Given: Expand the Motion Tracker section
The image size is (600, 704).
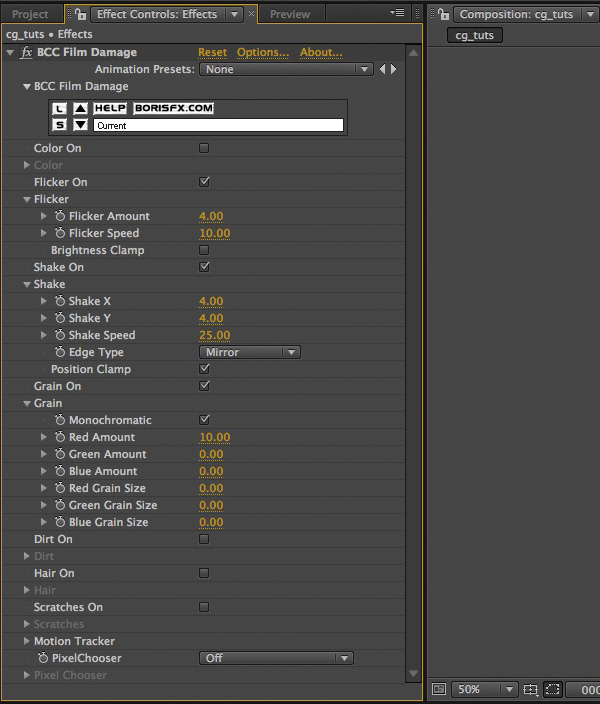Looking at the screenshot, I should (x=27, y=641).
